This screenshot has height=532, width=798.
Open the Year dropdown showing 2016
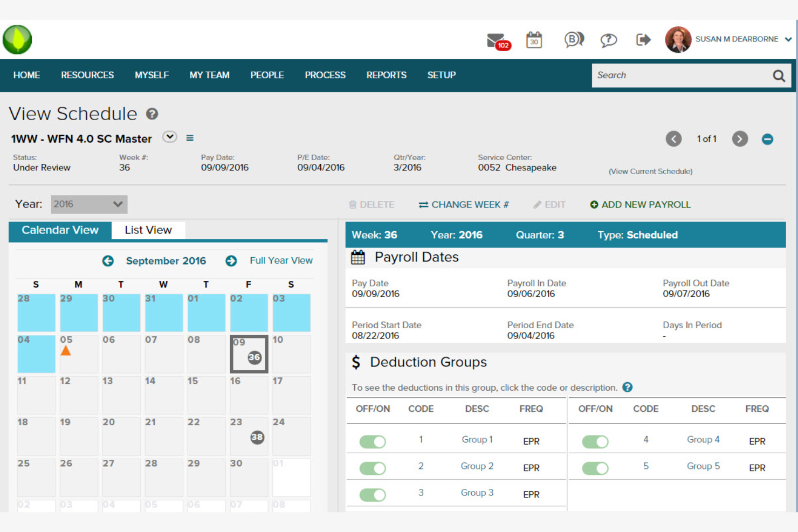[x=89, y=204]
